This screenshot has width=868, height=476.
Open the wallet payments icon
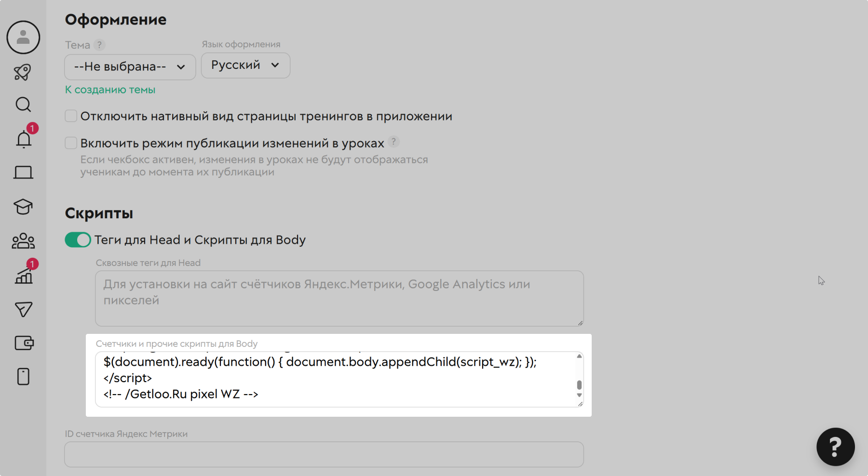pos(24,343)
